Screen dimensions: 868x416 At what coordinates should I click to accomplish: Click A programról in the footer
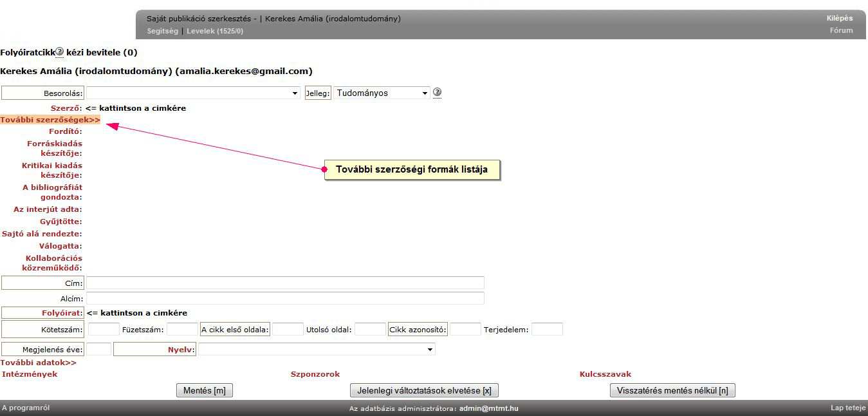(26, 408)
